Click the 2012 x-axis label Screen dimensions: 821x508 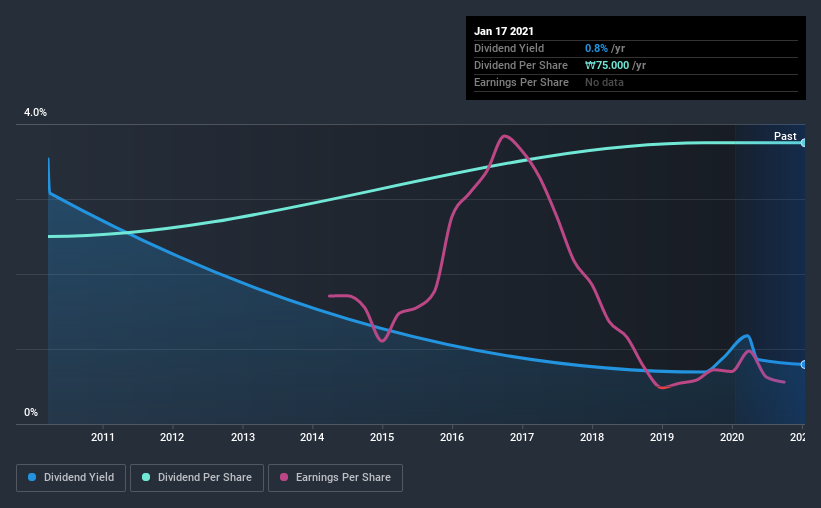pyautogui.click(x=172, y=437)
